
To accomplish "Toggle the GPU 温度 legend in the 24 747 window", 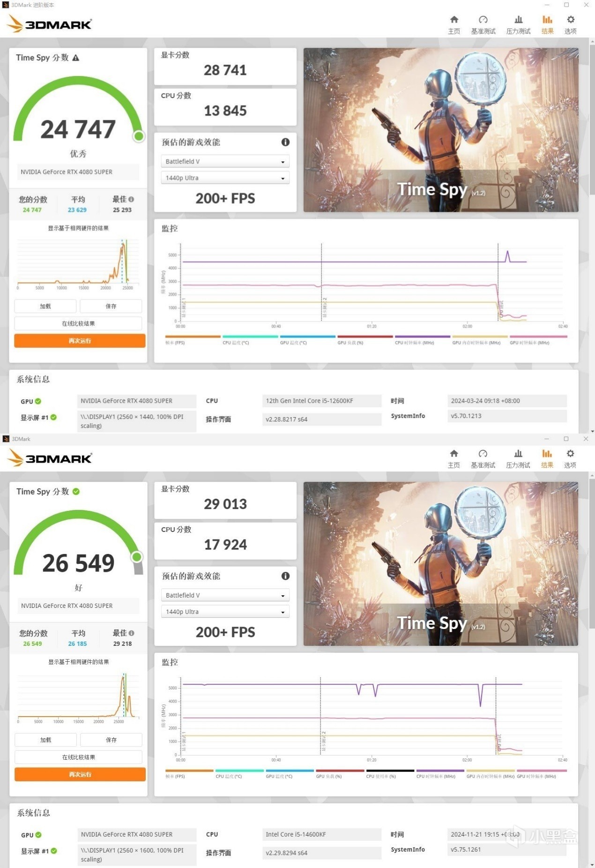I will point(307,339).
